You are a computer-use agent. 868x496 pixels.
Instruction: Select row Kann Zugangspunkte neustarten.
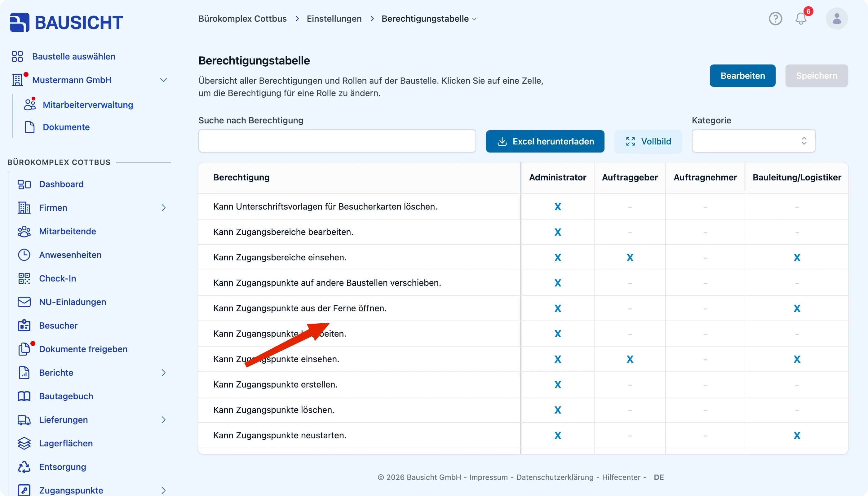(523, 435)
